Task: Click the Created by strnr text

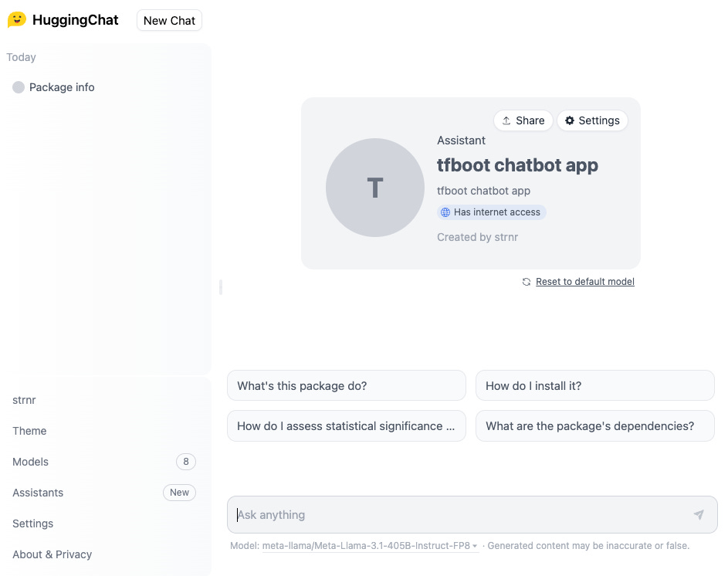Action: tap(477, 237)
